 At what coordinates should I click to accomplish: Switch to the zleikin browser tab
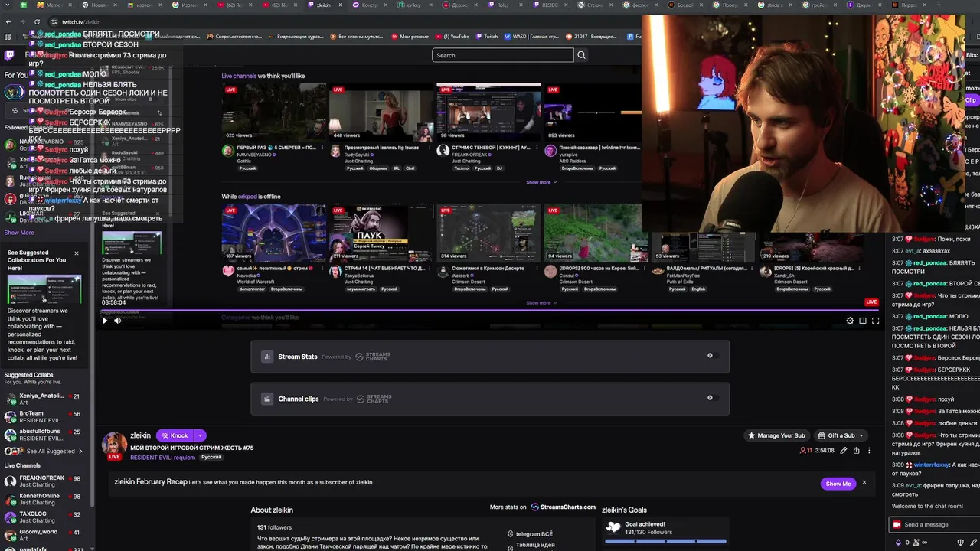[x=325, y=5]
